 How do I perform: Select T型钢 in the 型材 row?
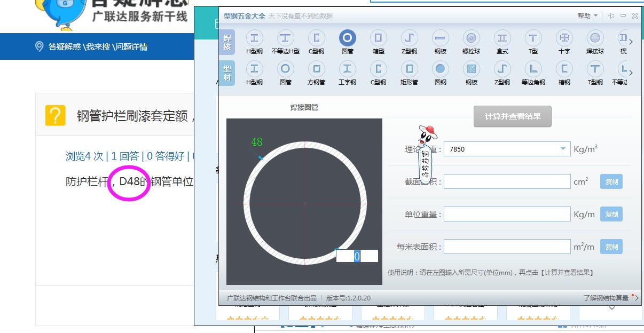click(x=595, y=73)
